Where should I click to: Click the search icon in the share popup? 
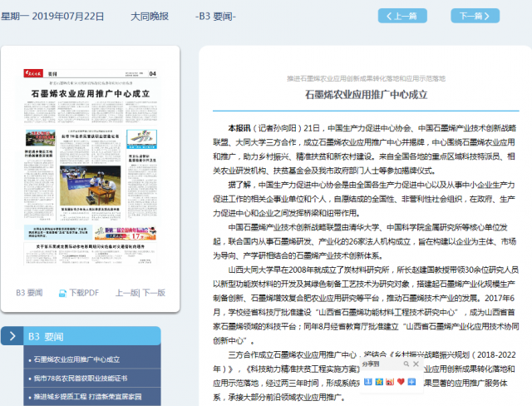[406, 364]
